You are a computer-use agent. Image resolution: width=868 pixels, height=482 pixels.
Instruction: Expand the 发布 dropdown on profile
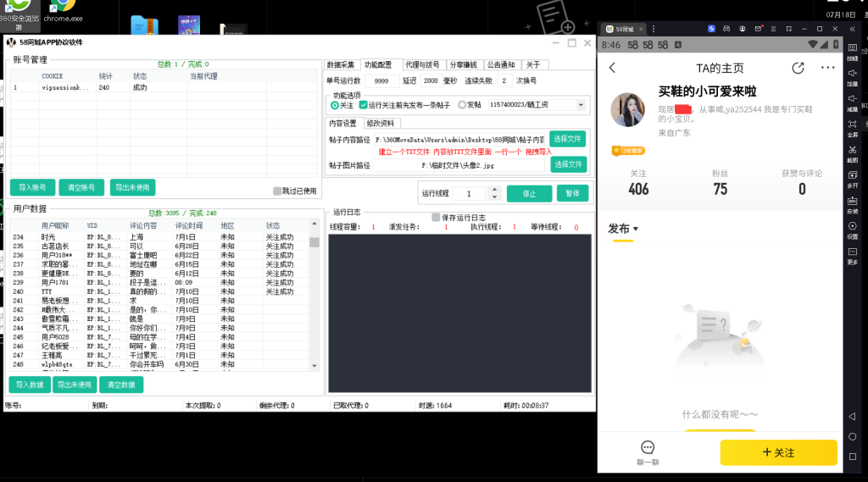tap(623, 229)
